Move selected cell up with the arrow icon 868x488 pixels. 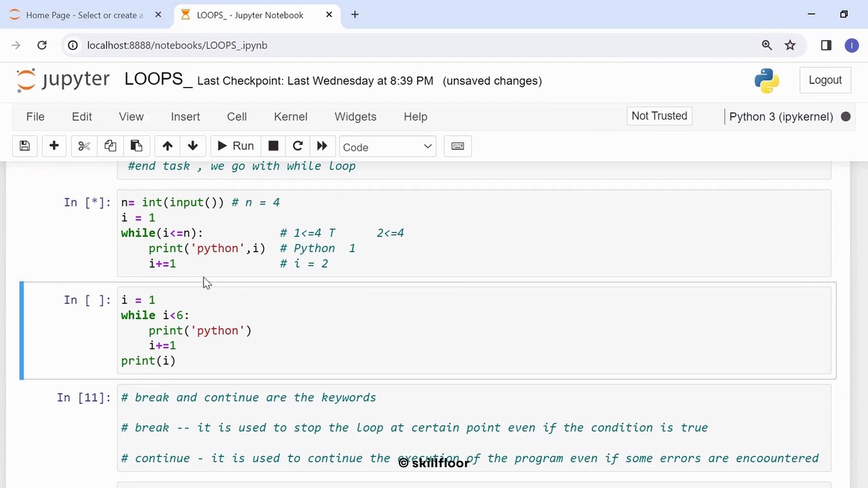[x=167, y=146]
